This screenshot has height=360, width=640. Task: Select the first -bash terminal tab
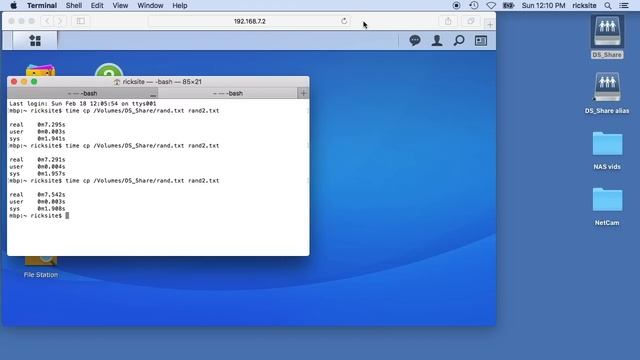coord(82,93)
